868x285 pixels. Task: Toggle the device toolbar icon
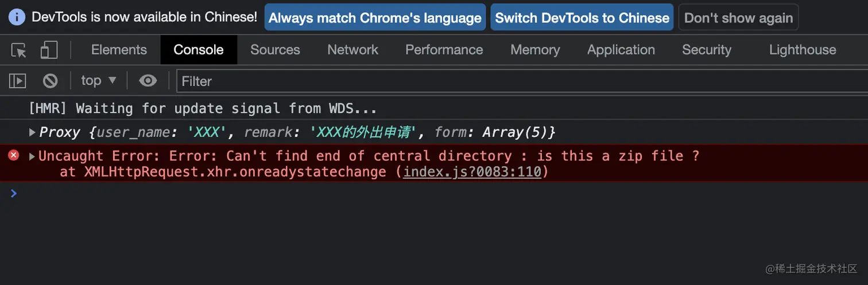(x=49, y=51)
